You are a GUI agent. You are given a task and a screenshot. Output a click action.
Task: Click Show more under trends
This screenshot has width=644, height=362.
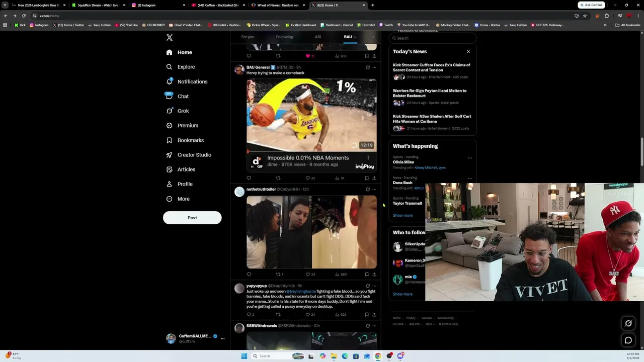click(403, 215)
